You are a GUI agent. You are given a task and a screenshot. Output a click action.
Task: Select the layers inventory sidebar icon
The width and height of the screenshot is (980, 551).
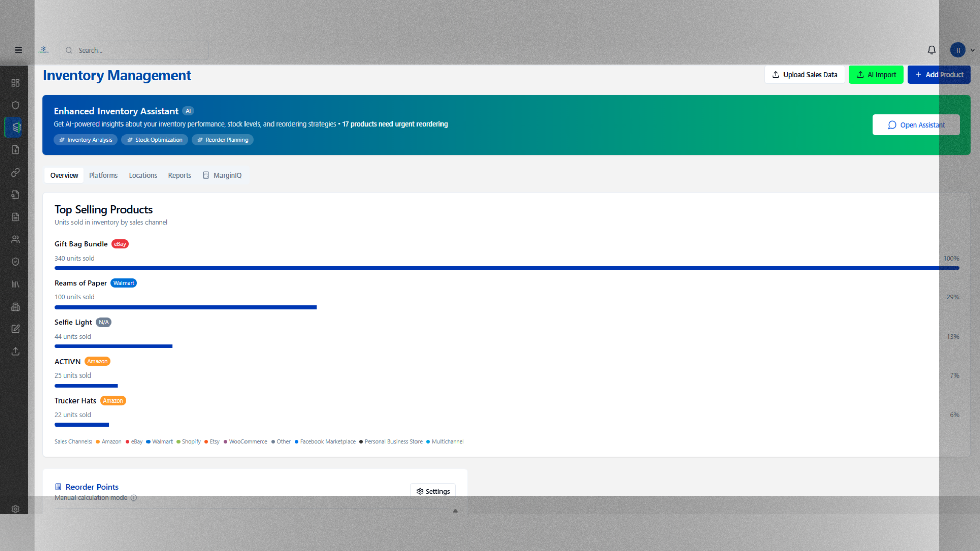pos(16,128)
